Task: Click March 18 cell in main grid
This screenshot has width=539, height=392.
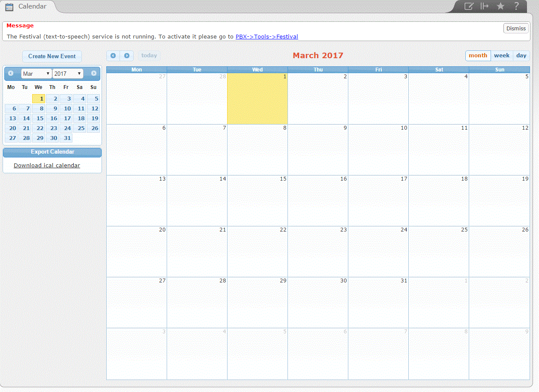Action: pos(439,201)
